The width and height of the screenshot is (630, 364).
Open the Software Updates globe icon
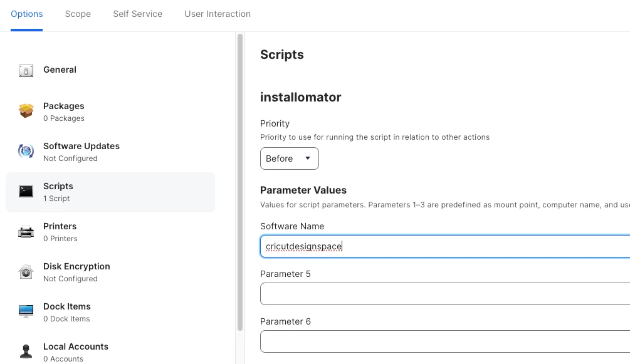click(26, 151)
